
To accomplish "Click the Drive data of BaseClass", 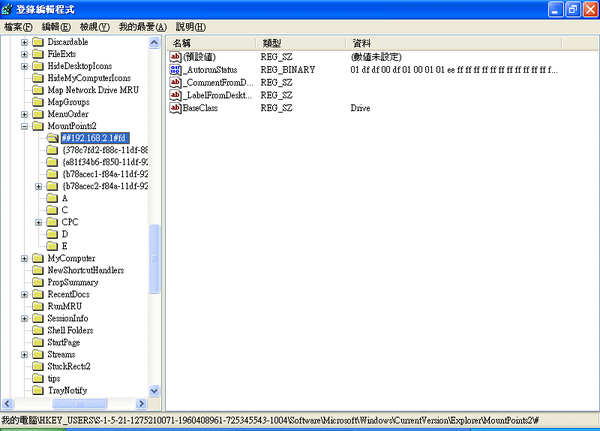I will click(360, 108).
